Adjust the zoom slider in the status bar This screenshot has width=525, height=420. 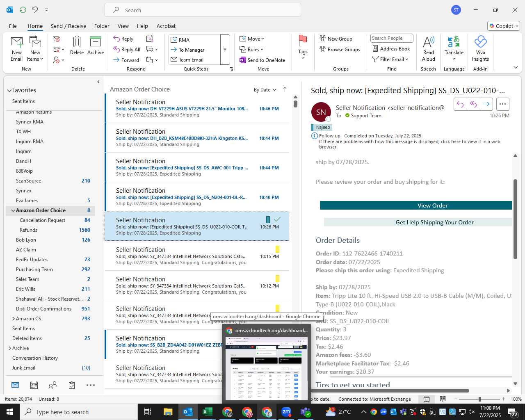(479, 399)
